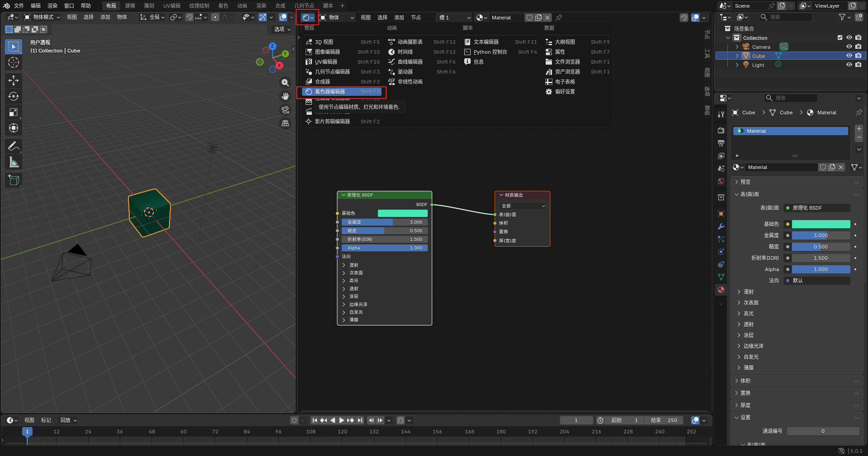The image size is (868, 456).
Task: Open the object mode dropdown
Action: tap(42, 17)
